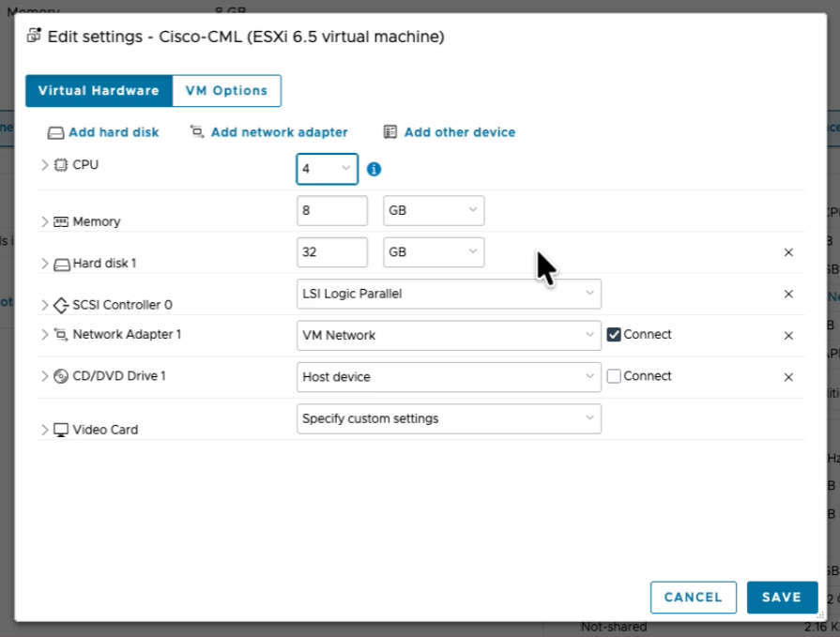Expand the Video Card row
Viewport: 840px width, 637px height.
tap(44, 430)
